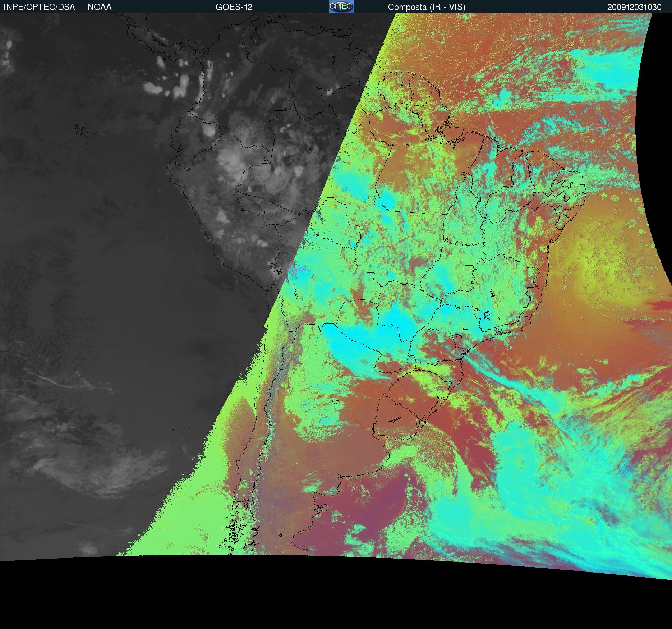Select the 200912031030 timestamp text
672x629 pixels.
[634, 7]
